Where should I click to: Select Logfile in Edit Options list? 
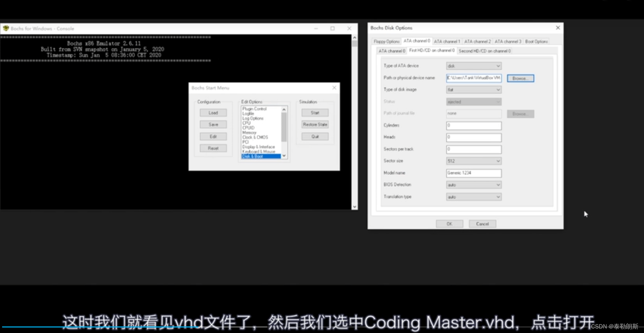248,114
